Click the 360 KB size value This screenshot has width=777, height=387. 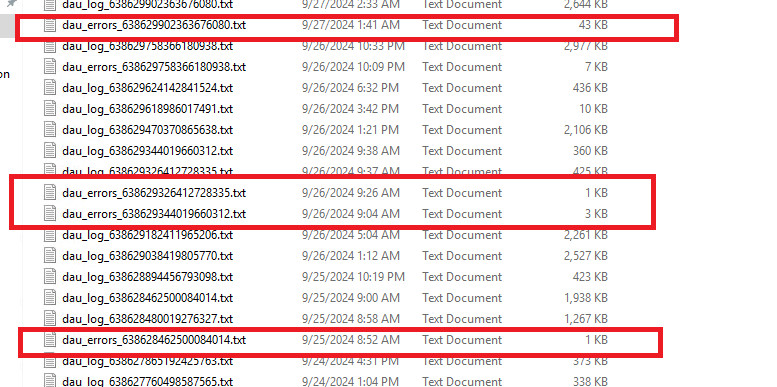tap(590, 151)
